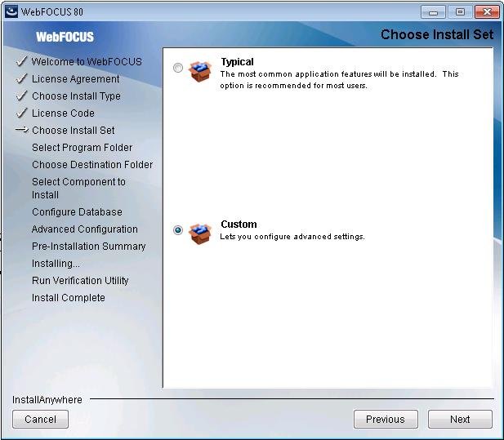Click the 'Pre-Installation Summary' step label
Image resolution: width=504 pixels, height=440 pixels.
pos(89,247)
